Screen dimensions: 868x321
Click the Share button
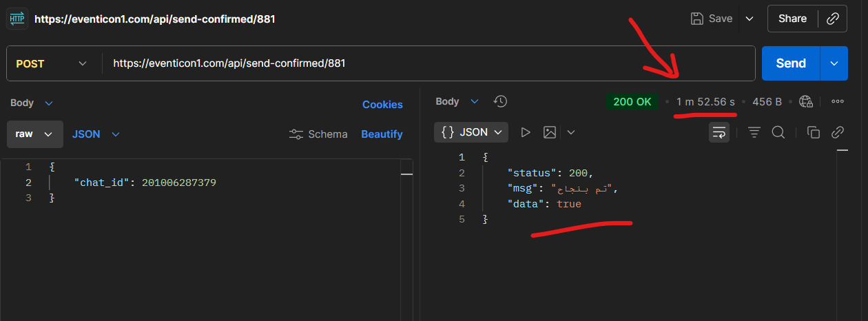792,19
